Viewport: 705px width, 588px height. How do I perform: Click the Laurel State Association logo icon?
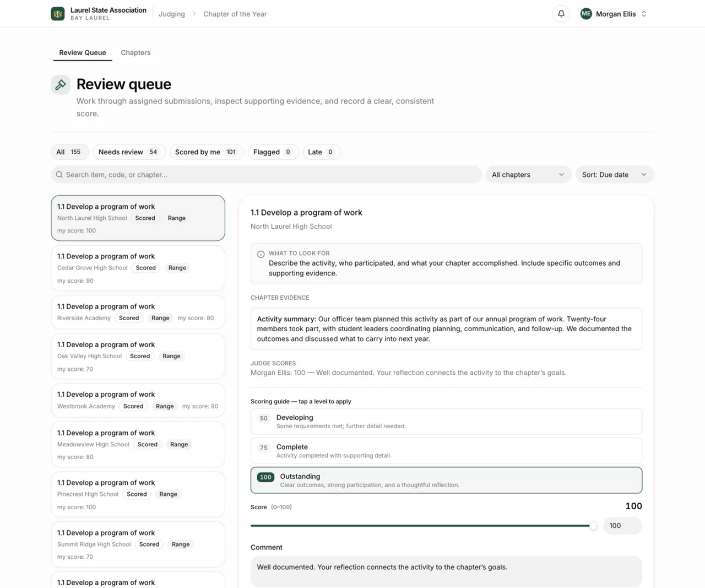click(58, 14)
